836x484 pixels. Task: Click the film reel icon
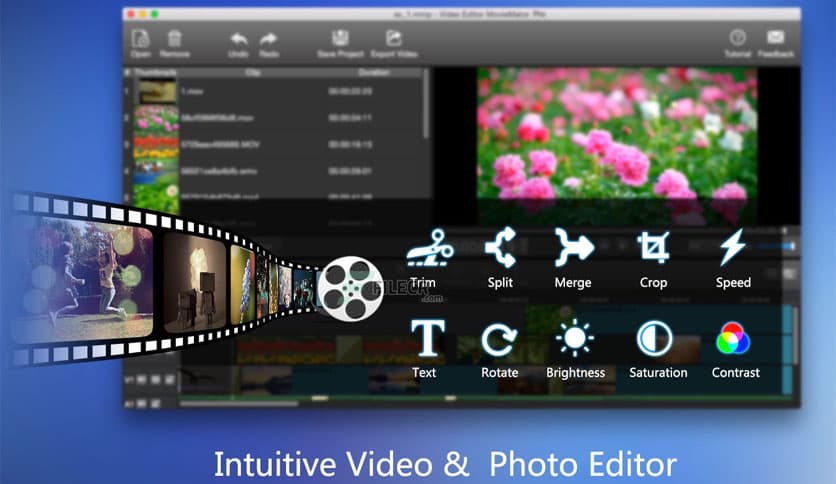[350, 288]
